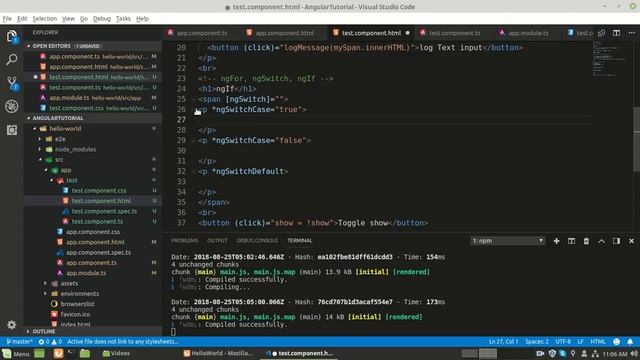
Task: Open the terminal launcher in taskbar
Action: pos(70,353)
